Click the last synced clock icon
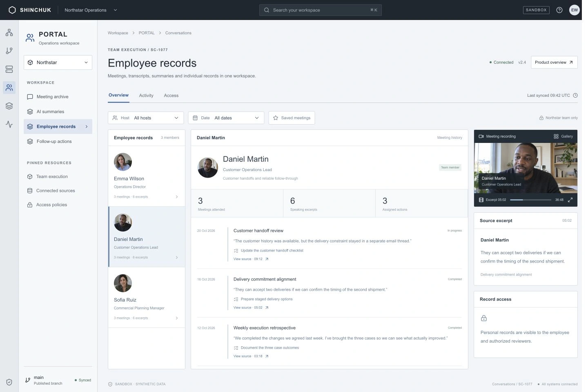This screenshot has width=588, height=392. [575, 96]
